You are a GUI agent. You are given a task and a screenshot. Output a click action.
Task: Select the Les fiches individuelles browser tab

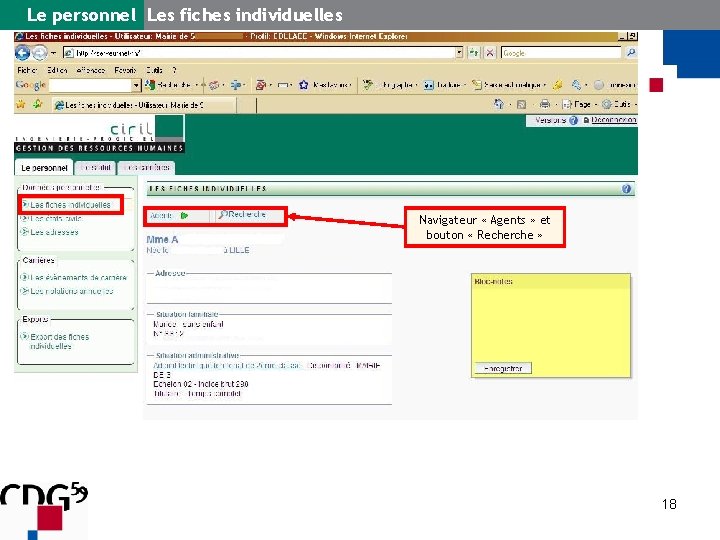(x=144, y=105)
